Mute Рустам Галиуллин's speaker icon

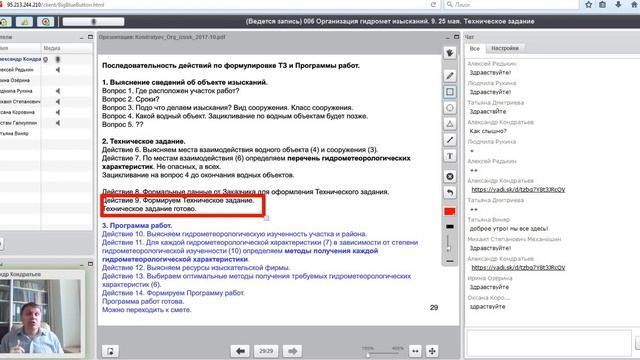58,123
